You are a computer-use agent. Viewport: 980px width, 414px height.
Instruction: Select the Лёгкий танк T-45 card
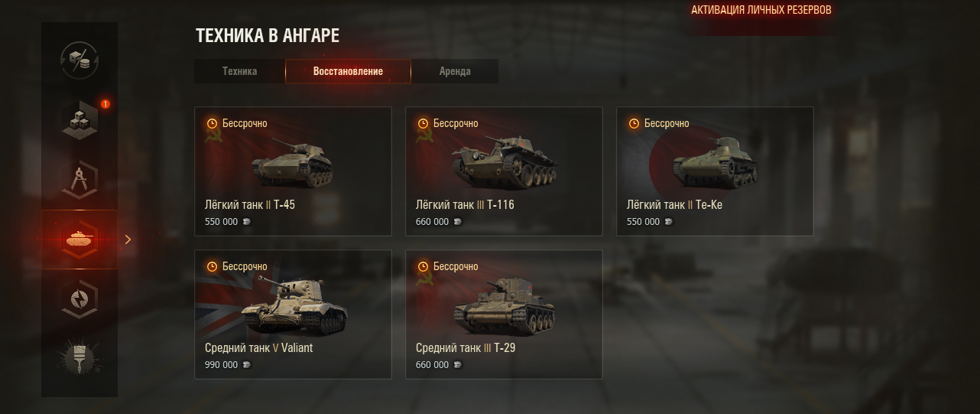point(293,171)
